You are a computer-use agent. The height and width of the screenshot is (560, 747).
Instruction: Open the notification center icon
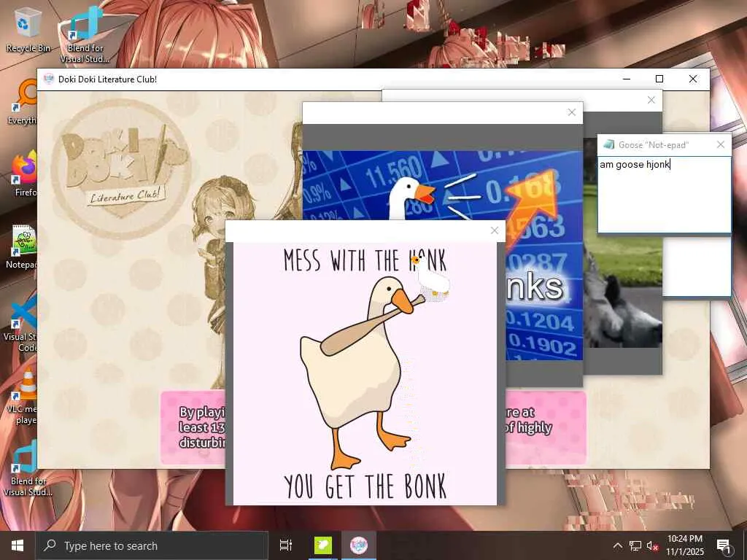tap(724, 546)
